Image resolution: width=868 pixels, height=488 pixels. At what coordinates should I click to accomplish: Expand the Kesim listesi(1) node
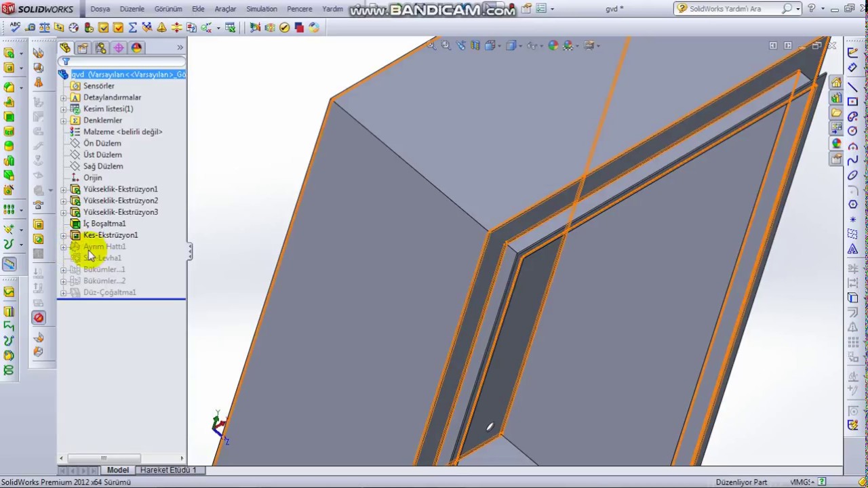[64, 109]
